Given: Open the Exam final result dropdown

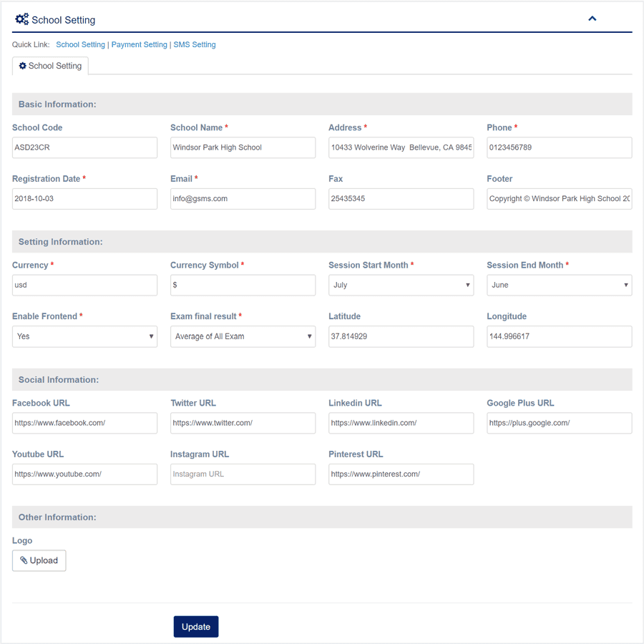Looking at the screenshot, I should 243,336.
